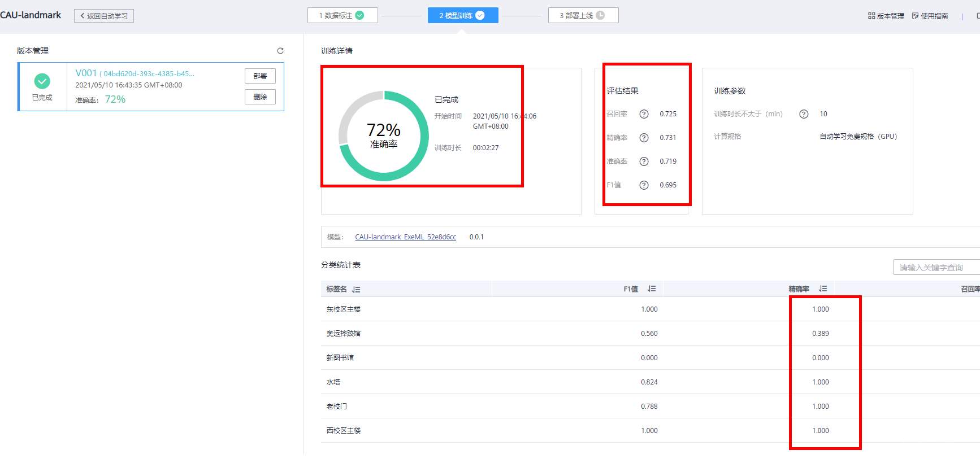Click help icon beside 准确率 in 评估结果
The image size is (980, 459).
pos(644,161)
